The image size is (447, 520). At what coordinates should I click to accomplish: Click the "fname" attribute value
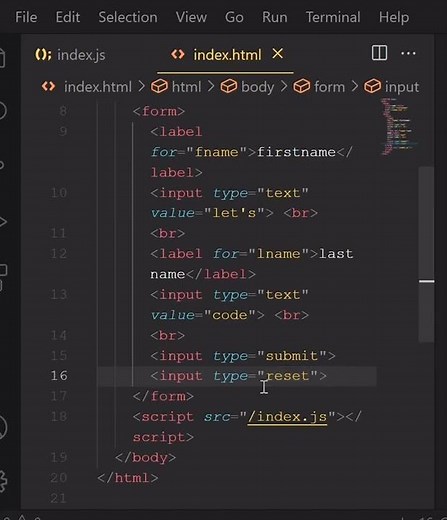point(217,152)
